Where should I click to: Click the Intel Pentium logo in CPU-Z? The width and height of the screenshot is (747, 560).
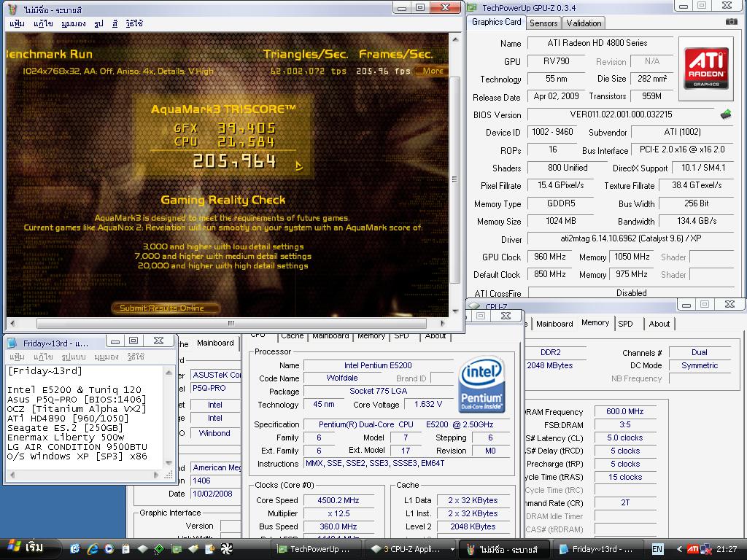[x=481, y=384]
